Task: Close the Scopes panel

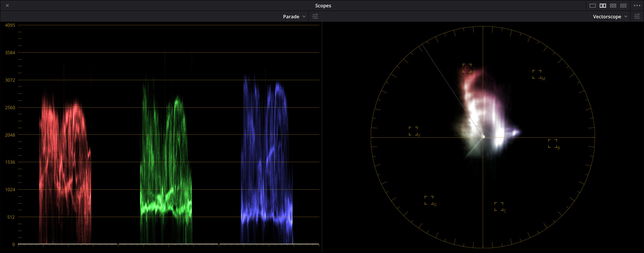Action: tap(7, 5)
